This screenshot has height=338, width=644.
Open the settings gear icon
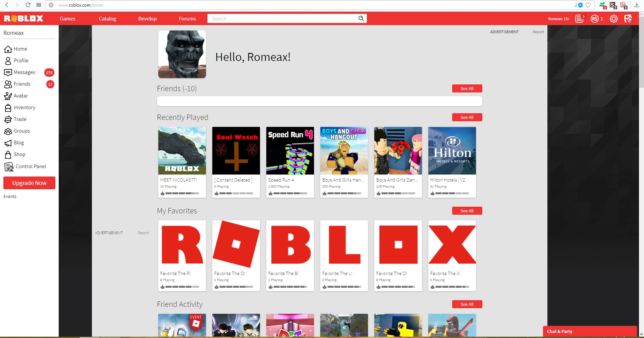(x=614, y=19)
